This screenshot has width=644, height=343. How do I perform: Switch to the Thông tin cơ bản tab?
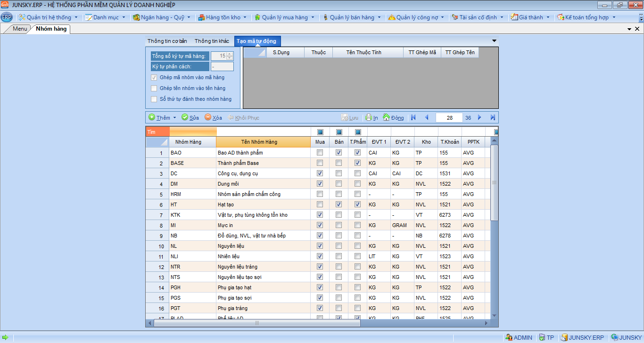pos(167,41)
